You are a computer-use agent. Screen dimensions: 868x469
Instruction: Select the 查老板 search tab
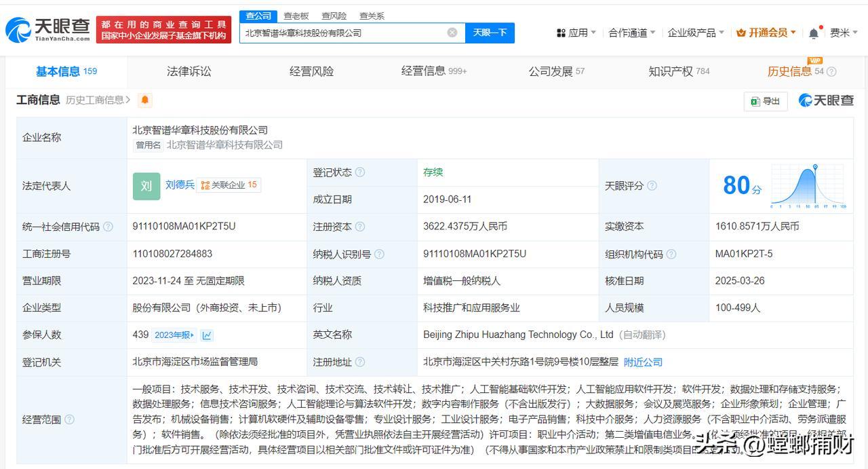point(296,16)
